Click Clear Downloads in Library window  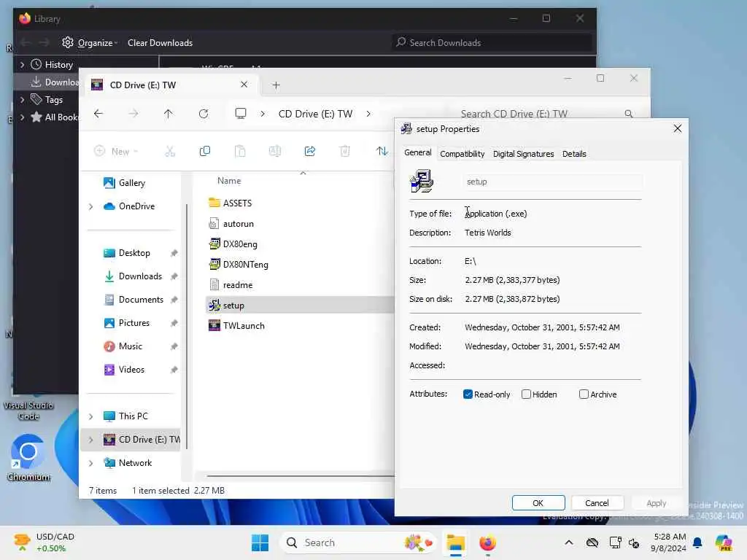coord(160,43)
